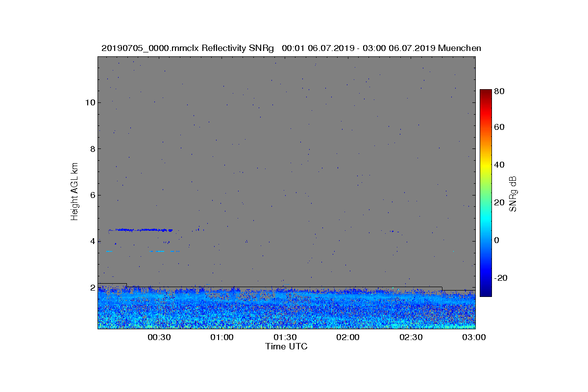Click the 01:00 time tick label

coord(222,337)
